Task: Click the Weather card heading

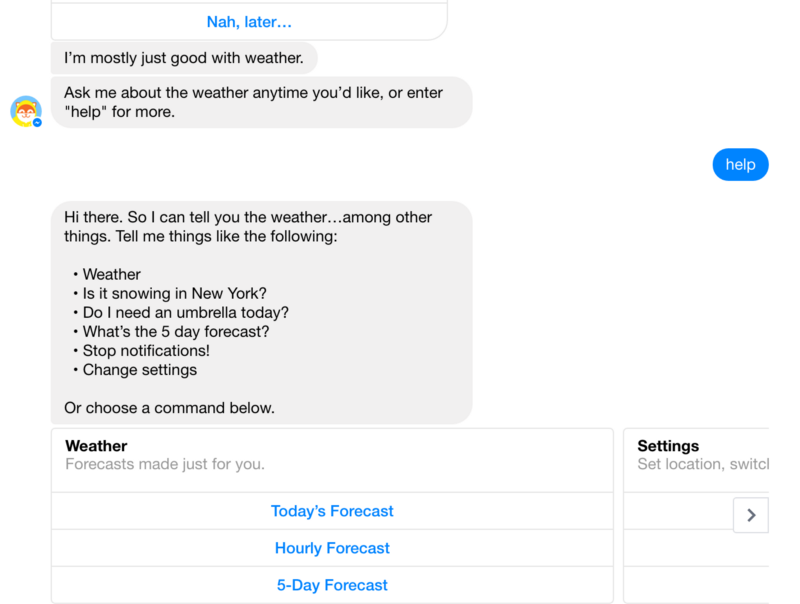Action: (96, 446)
